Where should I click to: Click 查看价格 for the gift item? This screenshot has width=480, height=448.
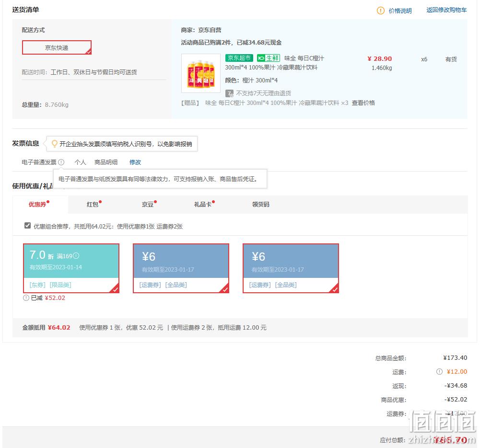(x=363, y=103)
